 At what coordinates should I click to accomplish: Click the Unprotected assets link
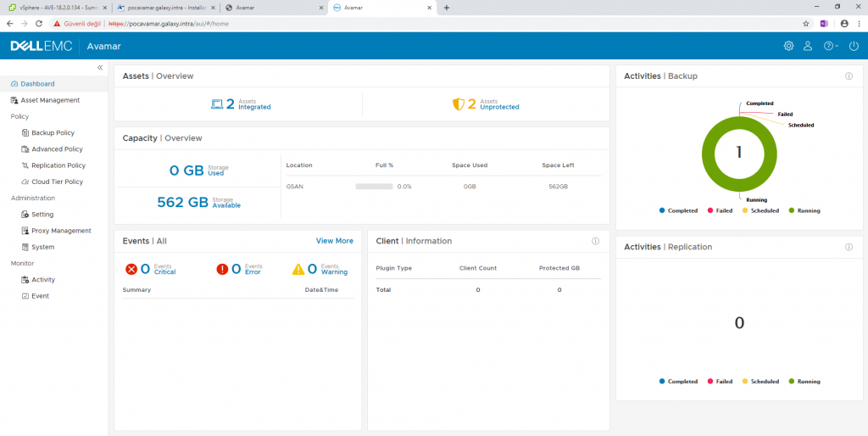499,107
